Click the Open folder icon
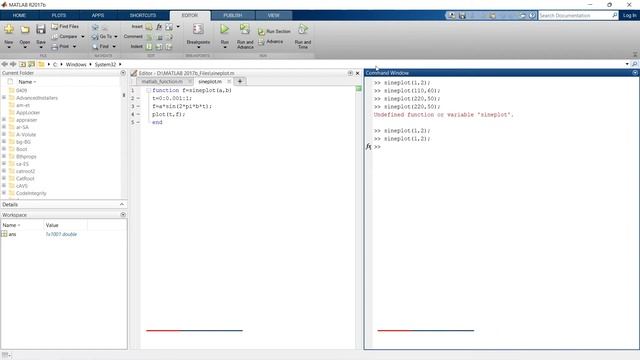Screen dimensions: 640x360 click(25, 29)
